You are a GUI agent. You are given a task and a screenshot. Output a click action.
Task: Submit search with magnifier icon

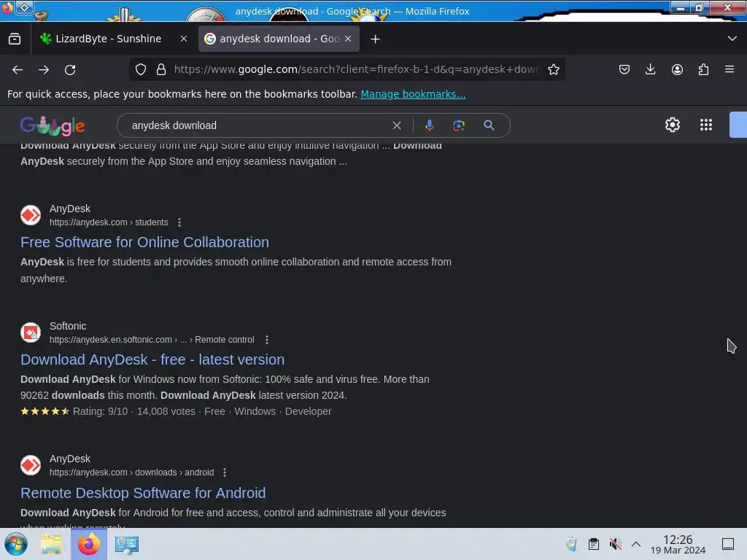(x=489, y=125)
